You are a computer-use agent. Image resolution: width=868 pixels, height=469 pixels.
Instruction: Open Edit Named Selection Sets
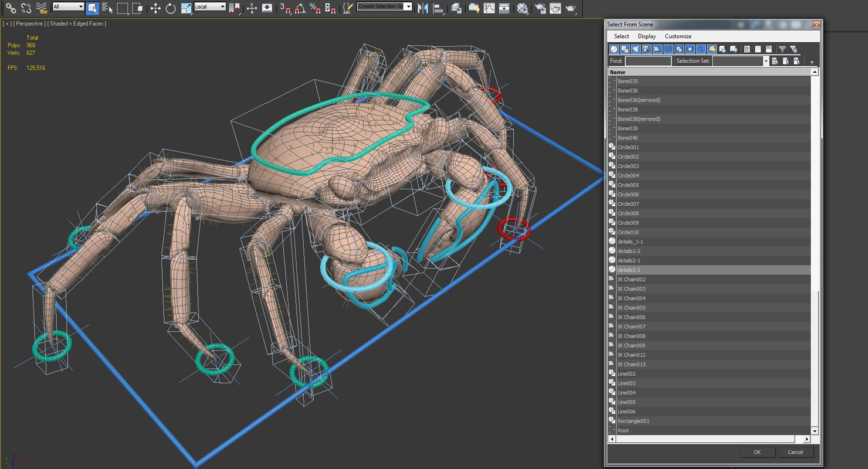coord(348,8)
